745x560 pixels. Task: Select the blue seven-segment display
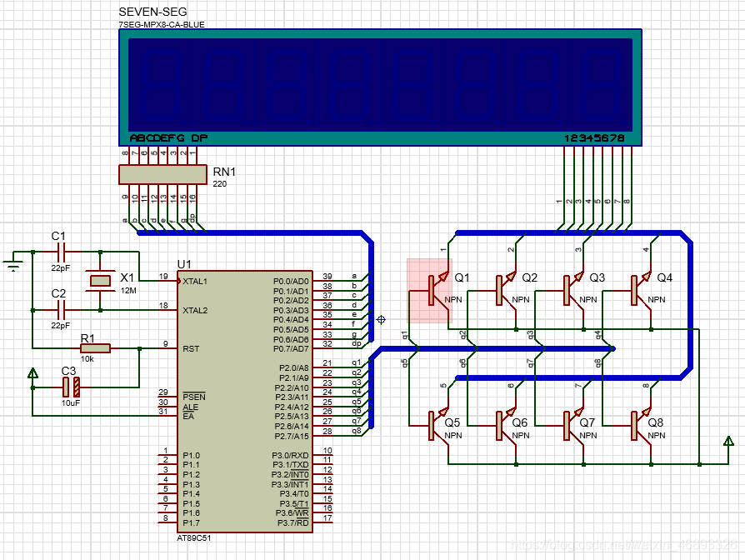click(x=380, y=87)
